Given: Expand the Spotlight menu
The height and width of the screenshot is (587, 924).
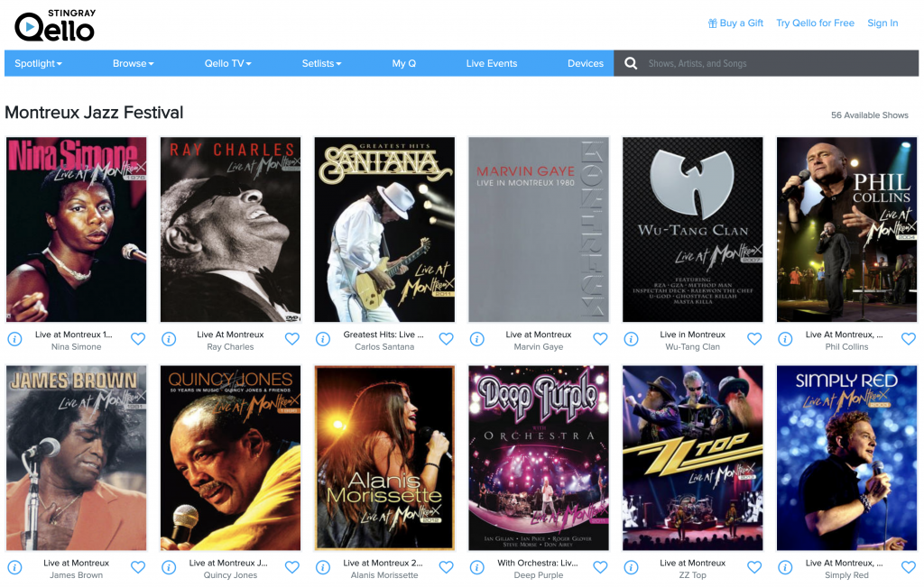Looking at the screenshot, I should [x=38, y=64].
